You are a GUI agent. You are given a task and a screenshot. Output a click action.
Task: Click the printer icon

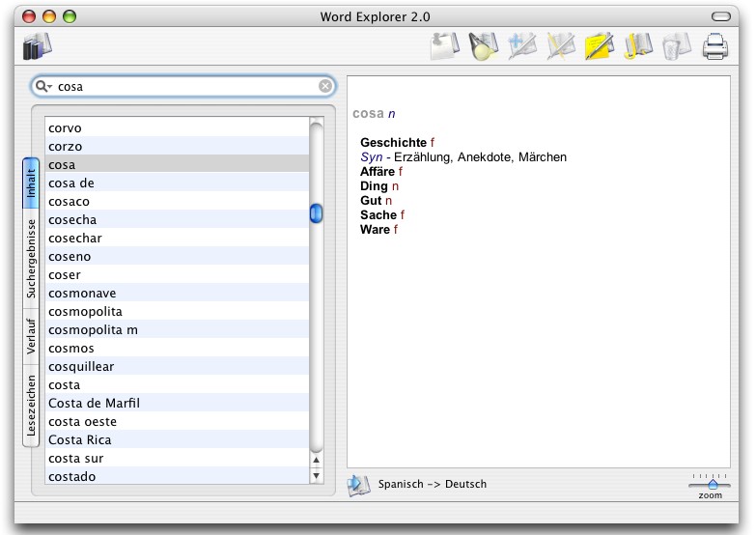pos(715,46)
